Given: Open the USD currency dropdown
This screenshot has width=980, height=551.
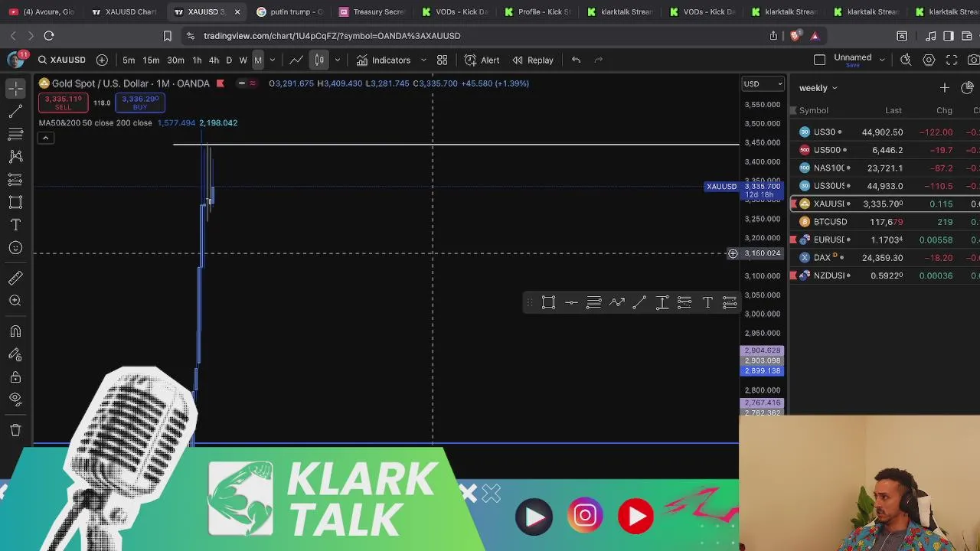Looking at the screenshot, I should [x=763, y=83].
